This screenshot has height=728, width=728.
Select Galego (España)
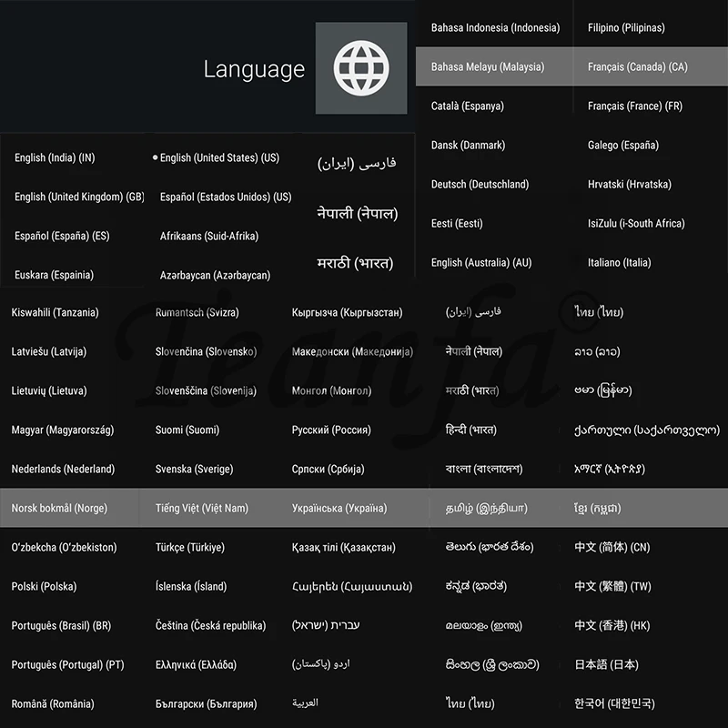coord(623,146)
